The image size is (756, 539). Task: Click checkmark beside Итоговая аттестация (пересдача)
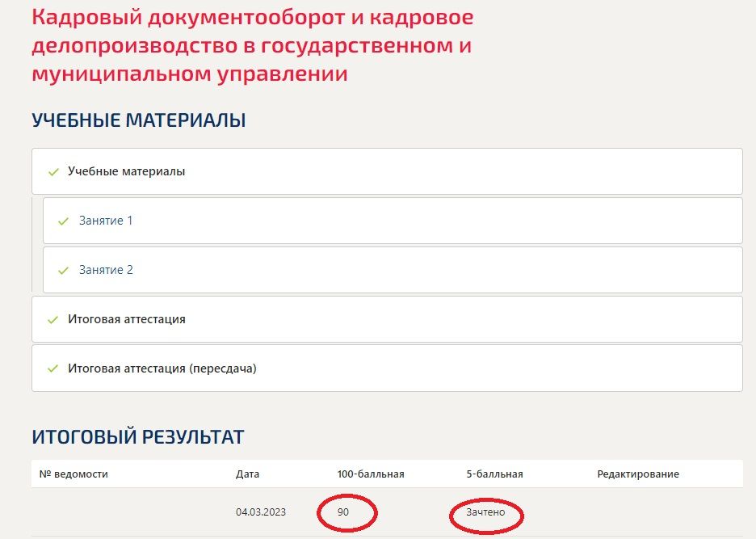[53, 369]
